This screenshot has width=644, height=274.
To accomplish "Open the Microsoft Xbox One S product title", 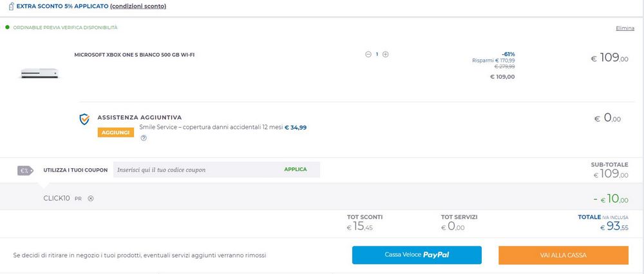I will click(x=135, y=55).
